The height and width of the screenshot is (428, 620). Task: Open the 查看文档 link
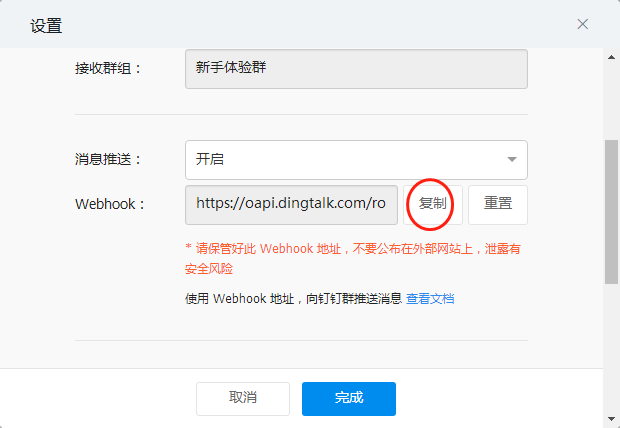tap(430, 299)
